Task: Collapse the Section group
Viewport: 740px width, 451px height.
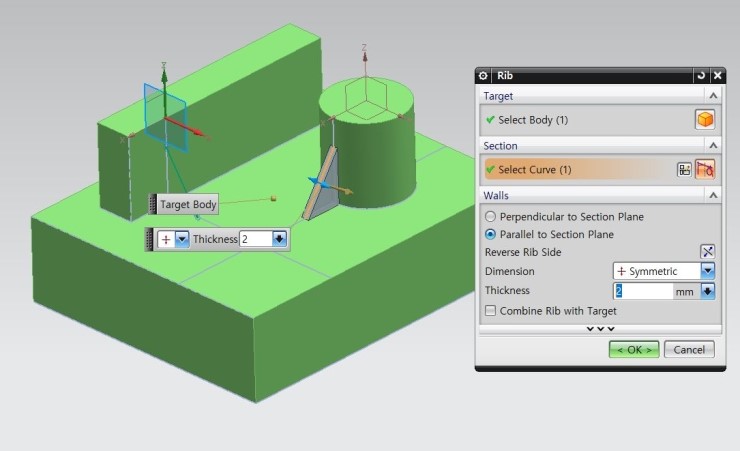Action: tap(713, 145)
